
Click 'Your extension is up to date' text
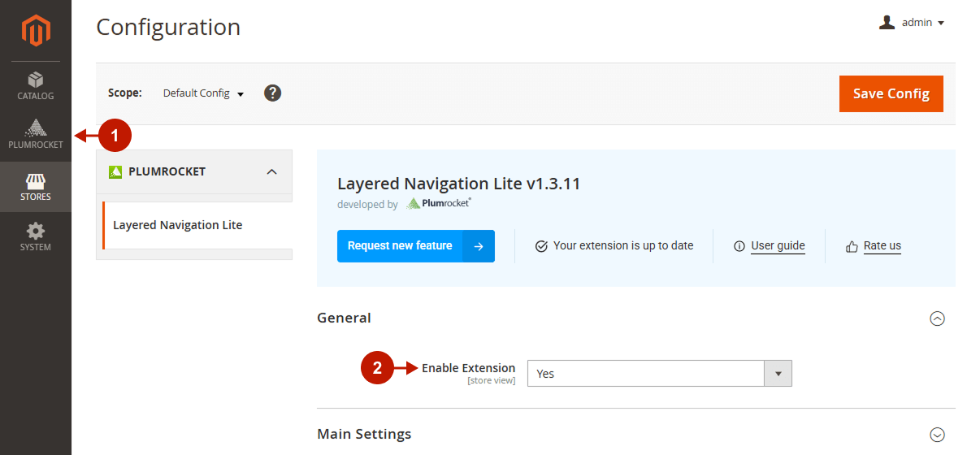pos(623,245)
